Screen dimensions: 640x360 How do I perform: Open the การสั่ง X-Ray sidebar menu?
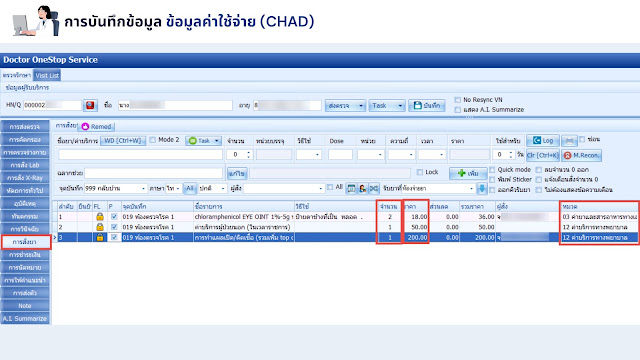[25, 178]
